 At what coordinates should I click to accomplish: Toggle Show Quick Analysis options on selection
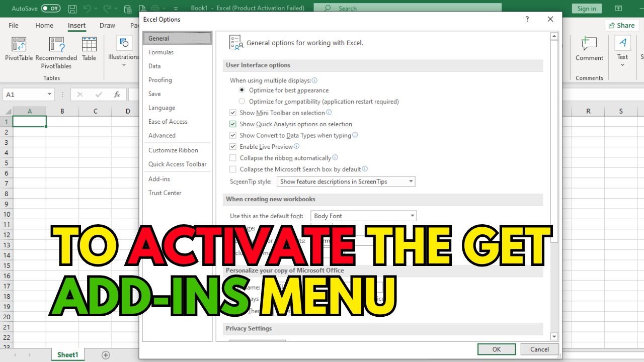pyautogui.click(x=233, y=124)
